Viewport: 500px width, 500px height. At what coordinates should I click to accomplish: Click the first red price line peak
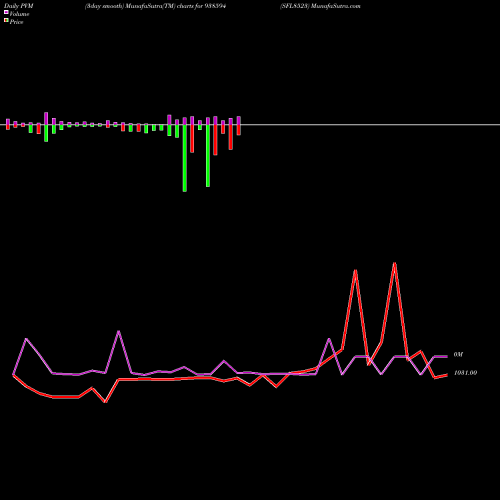(355, 271)
